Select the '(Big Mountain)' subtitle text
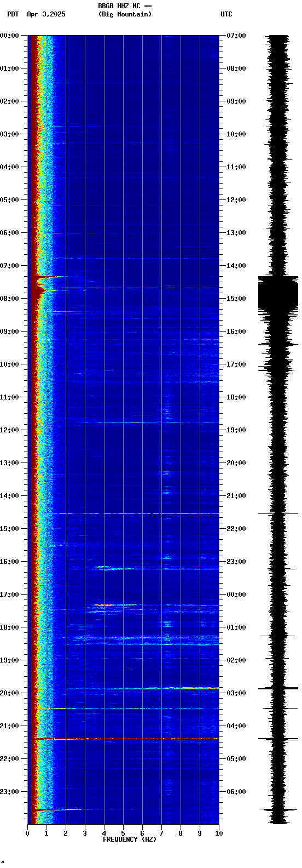The width and height of the screenshot is (302, 868). [125, 14]
